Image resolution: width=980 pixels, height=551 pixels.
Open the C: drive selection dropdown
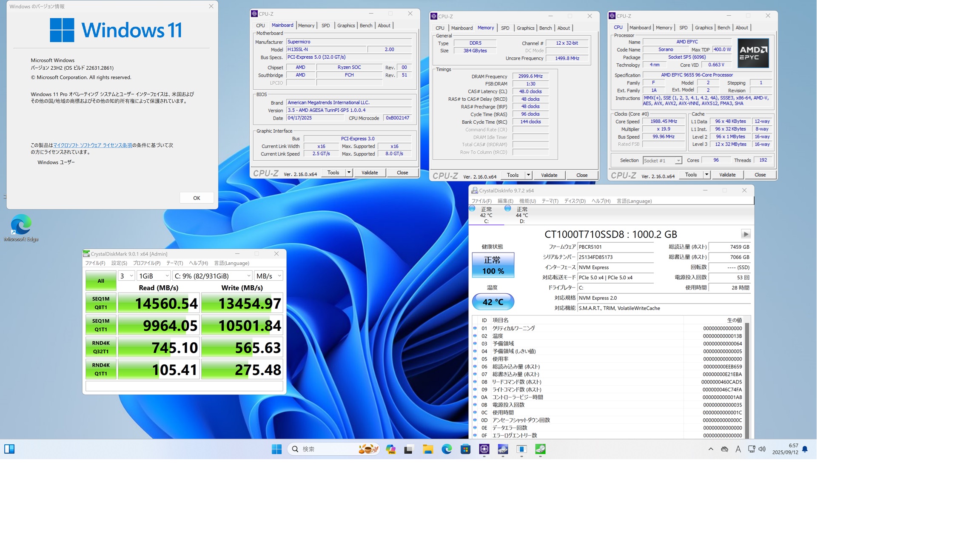tap(212, 276)
